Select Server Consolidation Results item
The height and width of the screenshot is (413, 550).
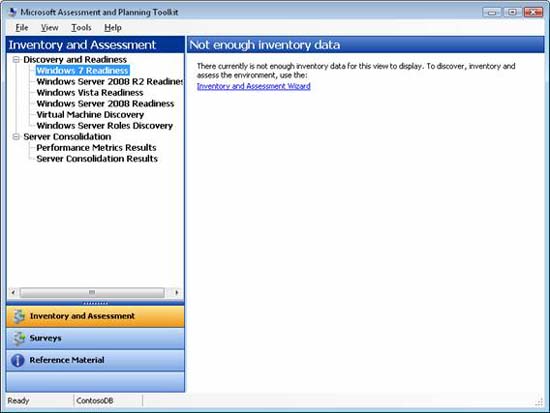[x=97, y=159]
